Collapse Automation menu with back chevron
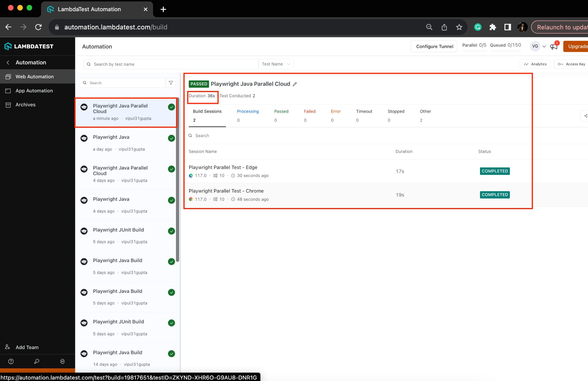This screenshot has height=381, width=588. click(x=8, y=63)
